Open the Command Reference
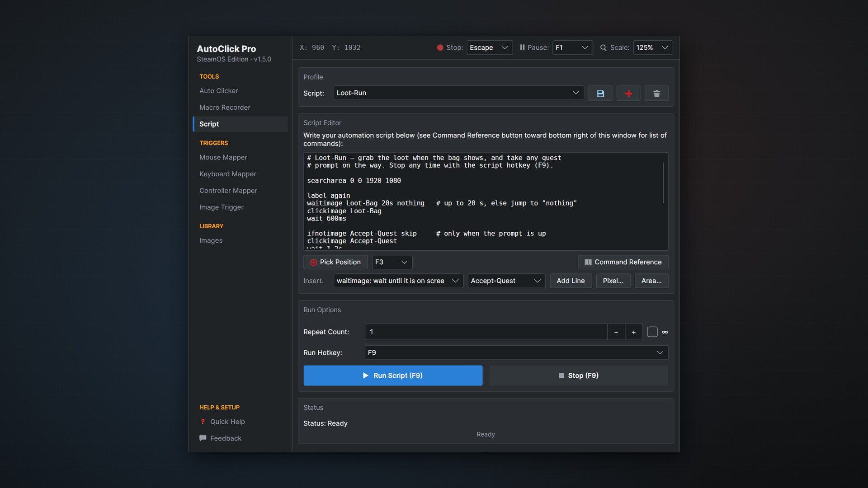Image resolution: width=868 pixels, height=488 pixels. pyautogui.click(x=623, y=262)
